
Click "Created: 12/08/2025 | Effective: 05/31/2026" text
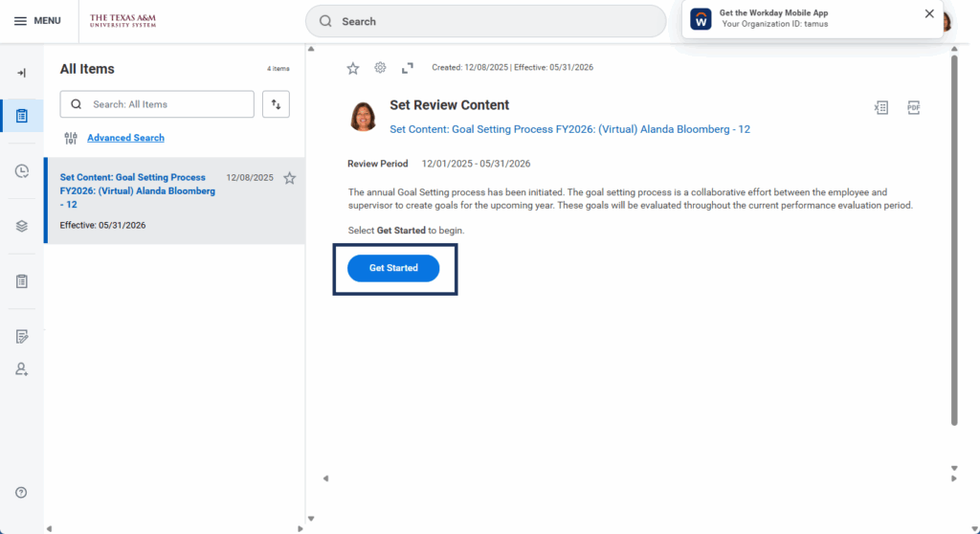click(x=513, y=68)
